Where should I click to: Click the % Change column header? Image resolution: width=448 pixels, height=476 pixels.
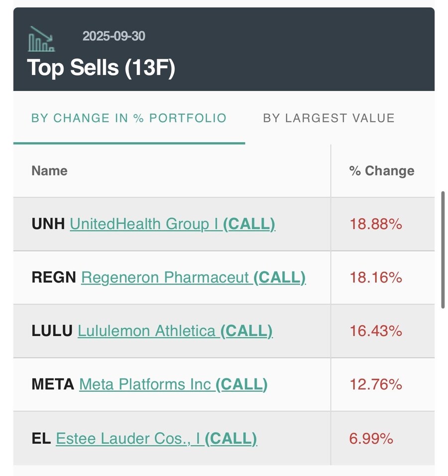[382, 171]
